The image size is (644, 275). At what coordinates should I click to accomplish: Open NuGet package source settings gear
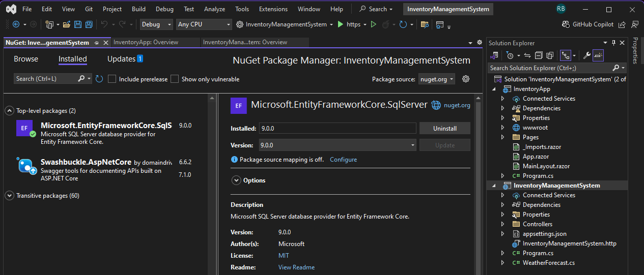465,79
